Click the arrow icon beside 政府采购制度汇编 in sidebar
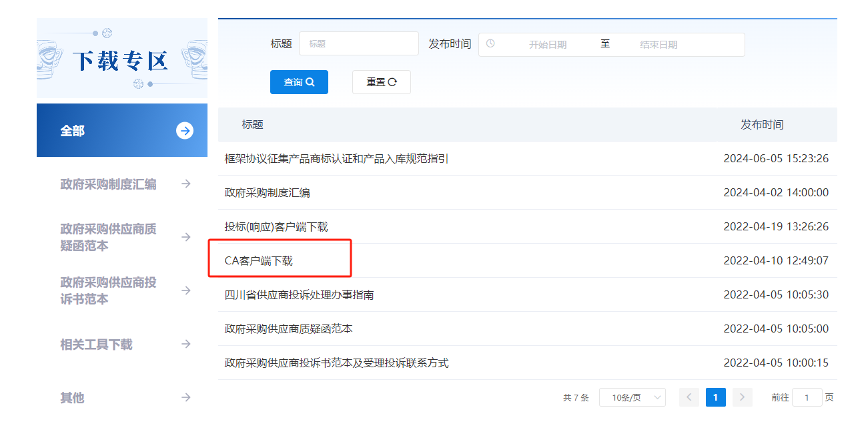The image size is (868, 424). point(186,184)
